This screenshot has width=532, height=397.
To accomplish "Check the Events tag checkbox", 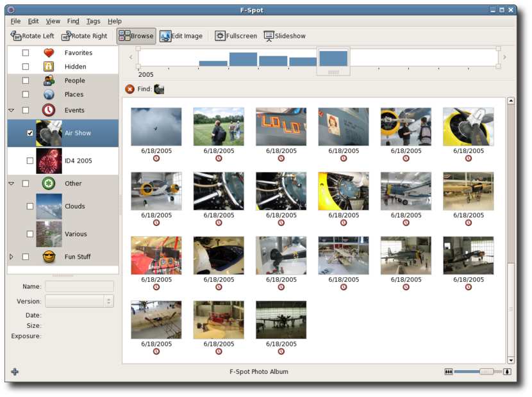I will [x=26, y=110].
